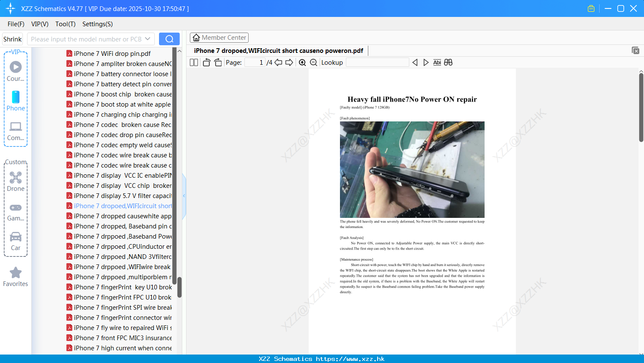Screen dimensions: 644x363
Task: Zoom out of the PDF
Action: click(x=313, y=62)
